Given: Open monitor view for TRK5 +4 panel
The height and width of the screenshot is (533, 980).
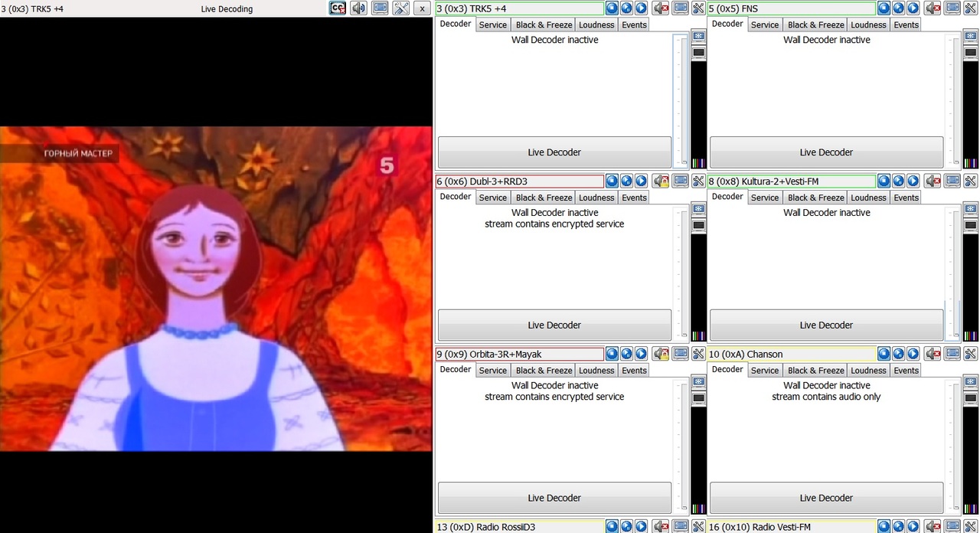Looking at the screenshot, I should pyautogui.click(x=681, y=8).
